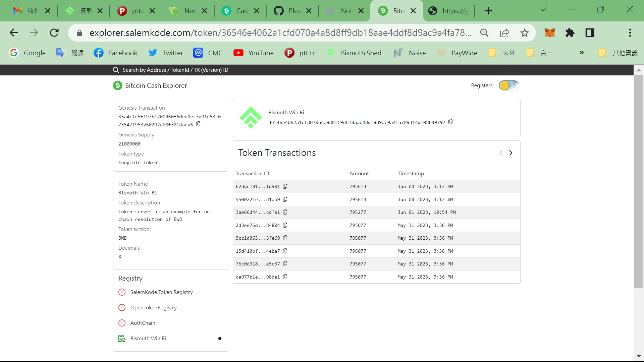
Task: Copy the genesis transaction hash
Action: (198, 124)
